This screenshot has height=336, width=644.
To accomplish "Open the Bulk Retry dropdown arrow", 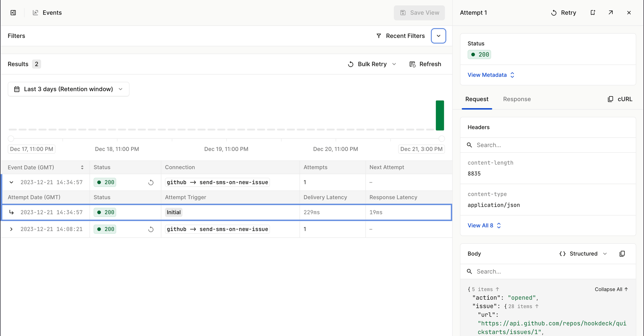I will pyautogui.click(x=394, y=64).
